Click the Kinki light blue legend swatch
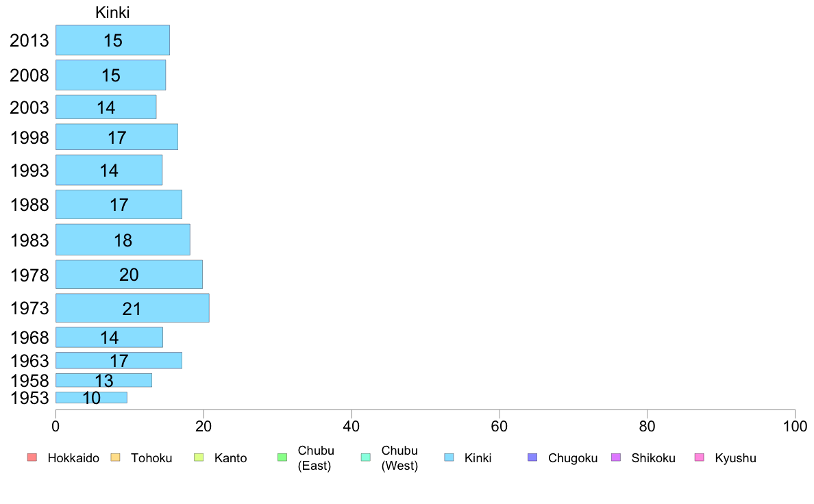This screenshot has height=504, width=814. click(x=449, y=457)
